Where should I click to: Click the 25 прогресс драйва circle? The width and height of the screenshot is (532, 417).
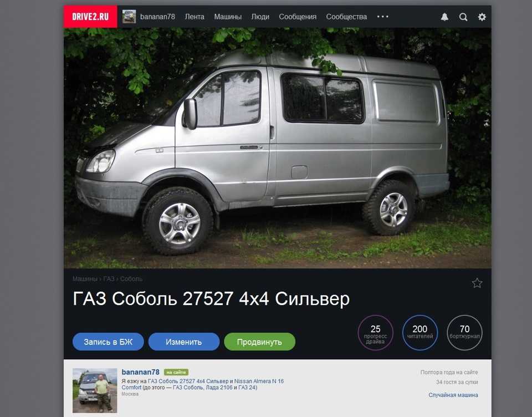tap(375, 333)
